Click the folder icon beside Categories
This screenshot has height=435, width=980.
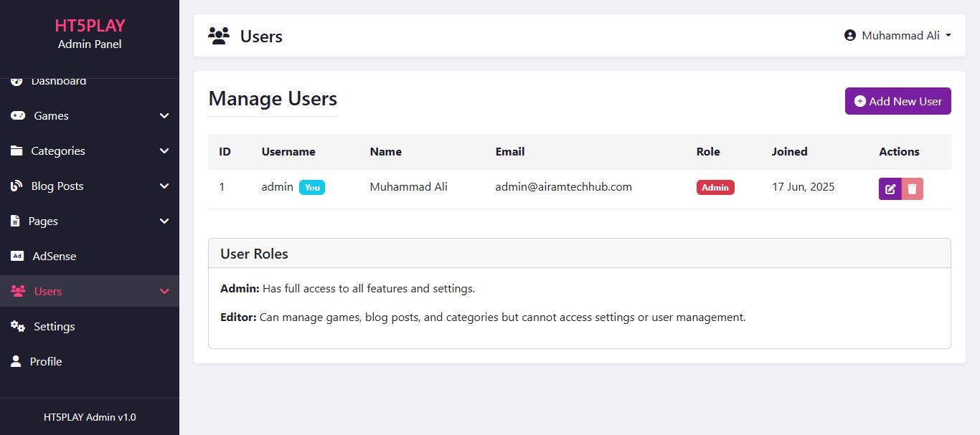(17, 150)
